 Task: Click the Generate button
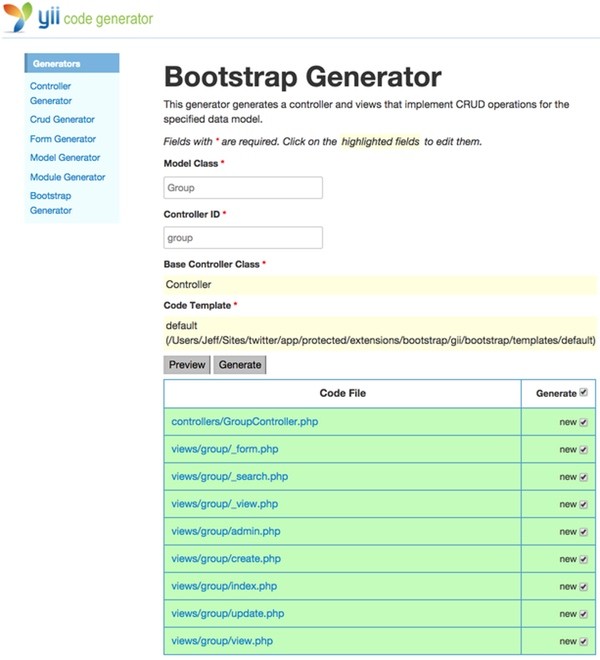pos(240,365)
